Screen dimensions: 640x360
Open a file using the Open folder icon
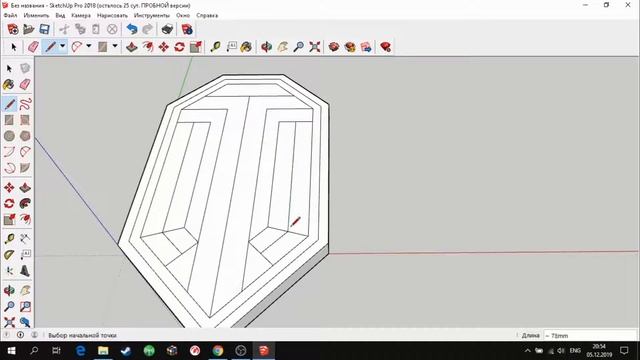coord(29,29)
